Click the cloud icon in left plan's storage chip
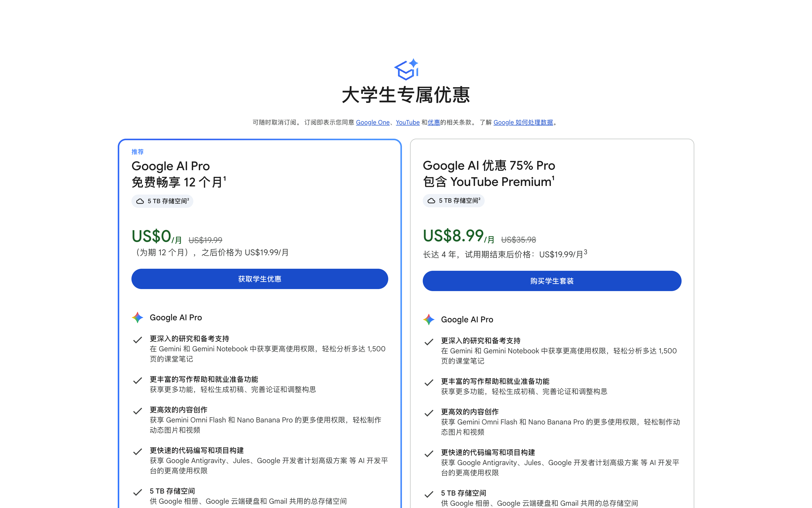The height and width of the screenshot is (508, 812). (140, 201)
